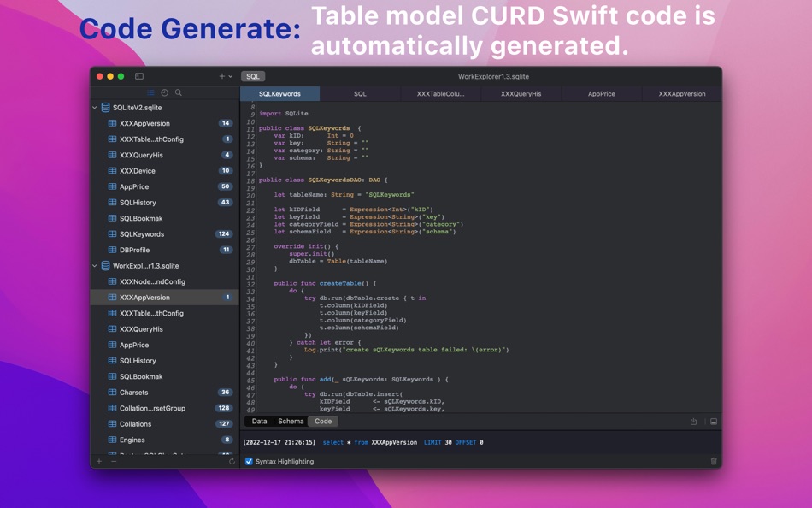Select XXXTable...thConfig under WorkExpl...r1.3.sqlite
The width and height of the screenshot is (812, 508).
coord(164,313)
